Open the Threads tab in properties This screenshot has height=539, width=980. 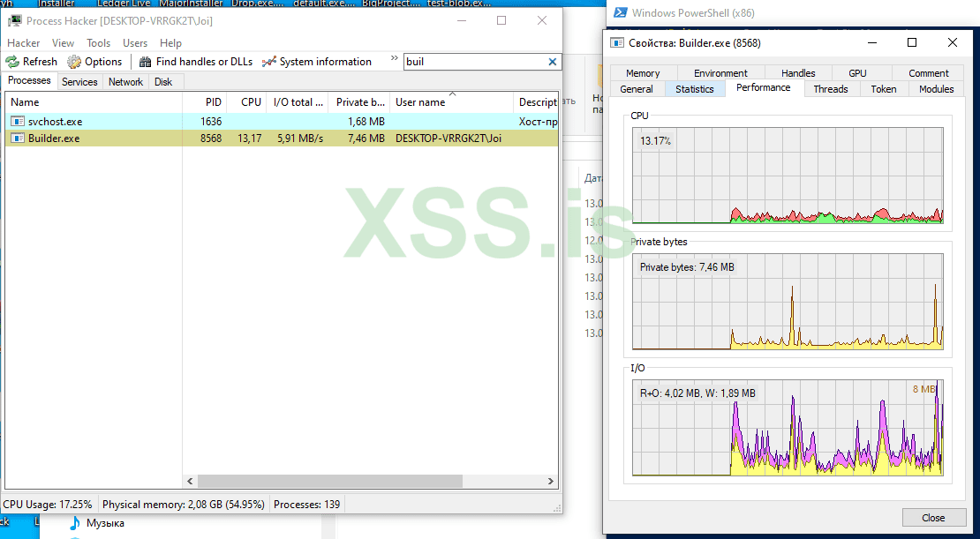pyautogui.click(x=831, y=89)
